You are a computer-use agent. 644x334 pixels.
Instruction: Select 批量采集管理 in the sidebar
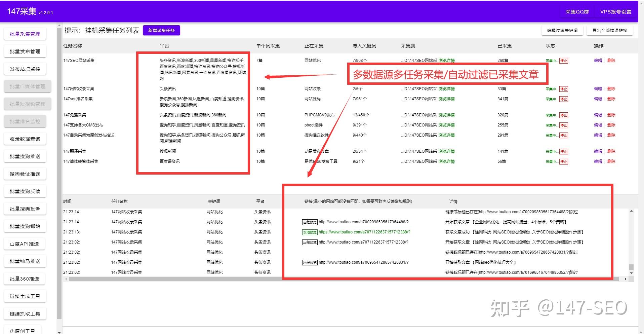pos(25,34)
